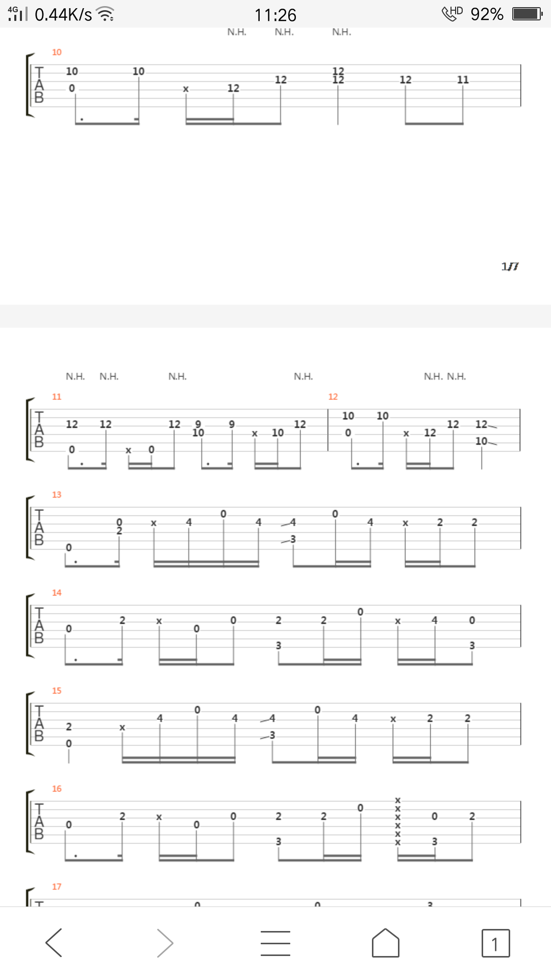Tap measure number 15
This screenshot has height=980, width=551.
coord(57,691)
